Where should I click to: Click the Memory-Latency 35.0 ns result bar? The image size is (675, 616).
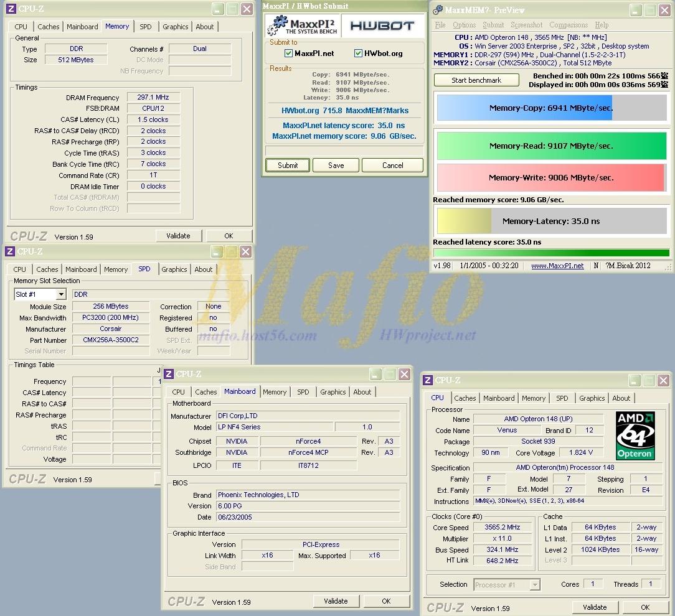point(552,221)
